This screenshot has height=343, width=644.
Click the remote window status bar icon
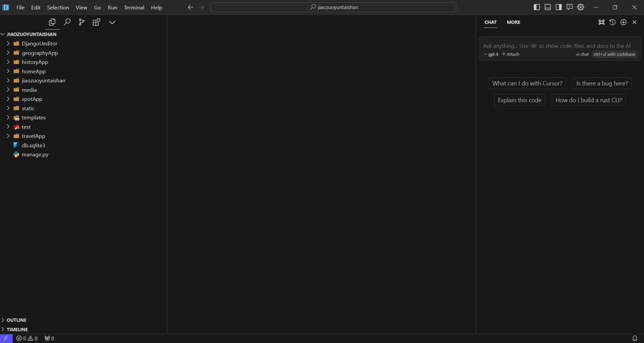click(x=6, y=338)
